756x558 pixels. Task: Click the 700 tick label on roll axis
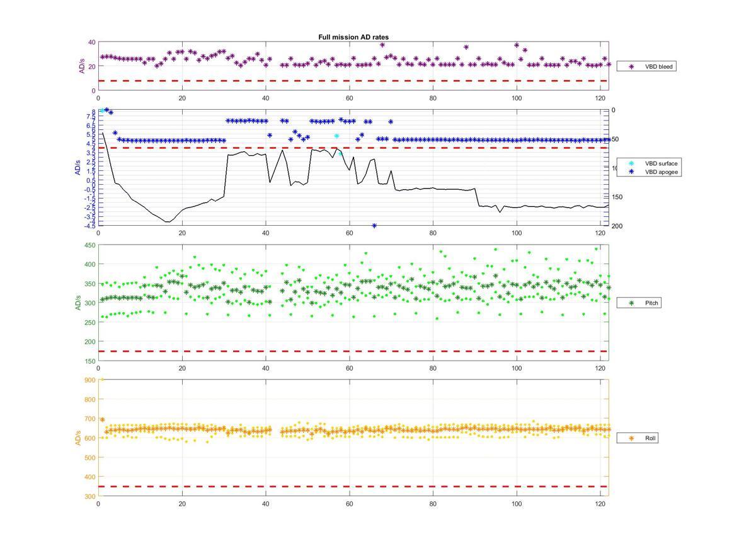point(90,419)
